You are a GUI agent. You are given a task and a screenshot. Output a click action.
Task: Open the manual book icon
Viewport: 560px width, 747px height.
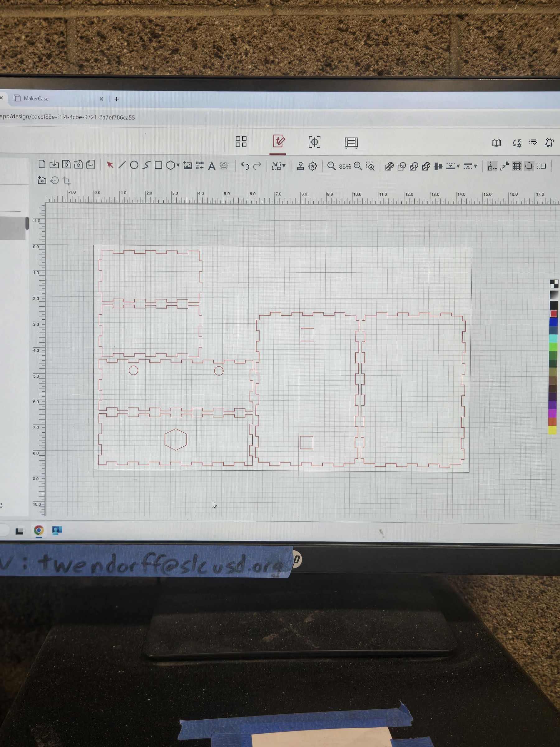click(x=496, y=143)
